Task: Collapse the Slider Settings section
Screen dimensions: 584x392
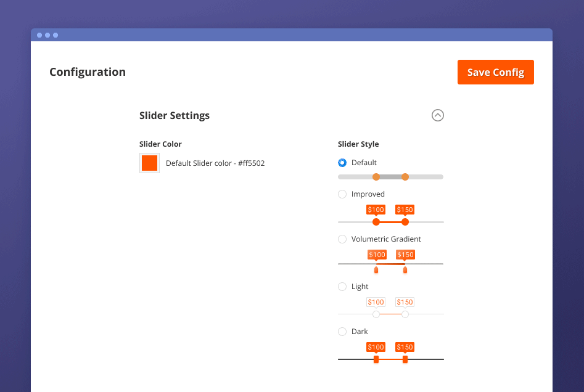Action: 438,115
